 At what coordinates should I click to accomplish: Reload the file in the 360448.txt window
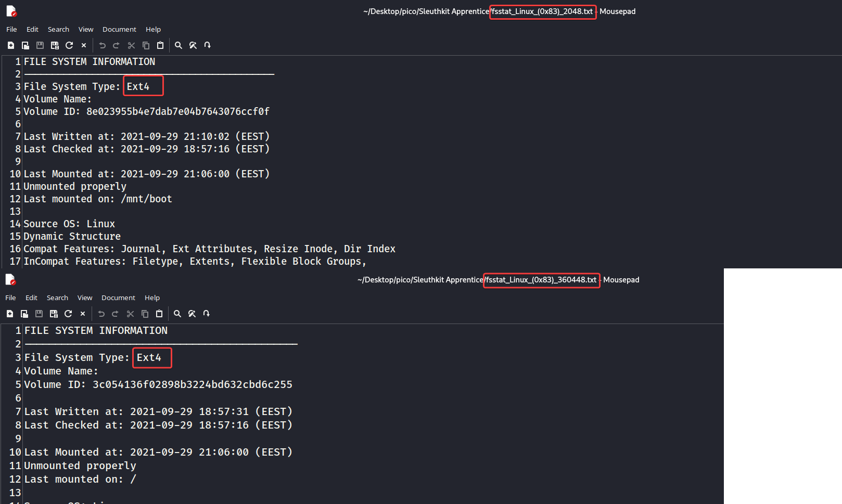[x=68, y=314]
